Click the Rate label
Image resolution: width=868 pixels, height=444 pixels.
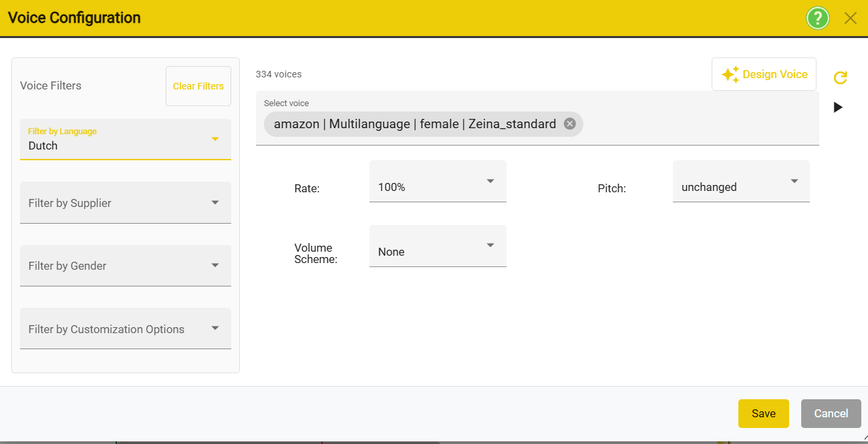coord(307,189)
